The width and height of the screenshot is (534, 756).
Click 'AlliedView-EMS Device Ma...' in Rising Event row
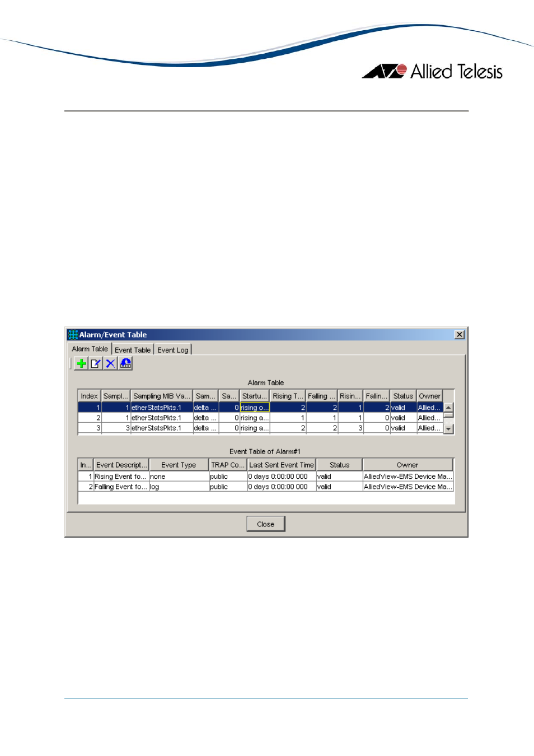click(x=408, y=477)
